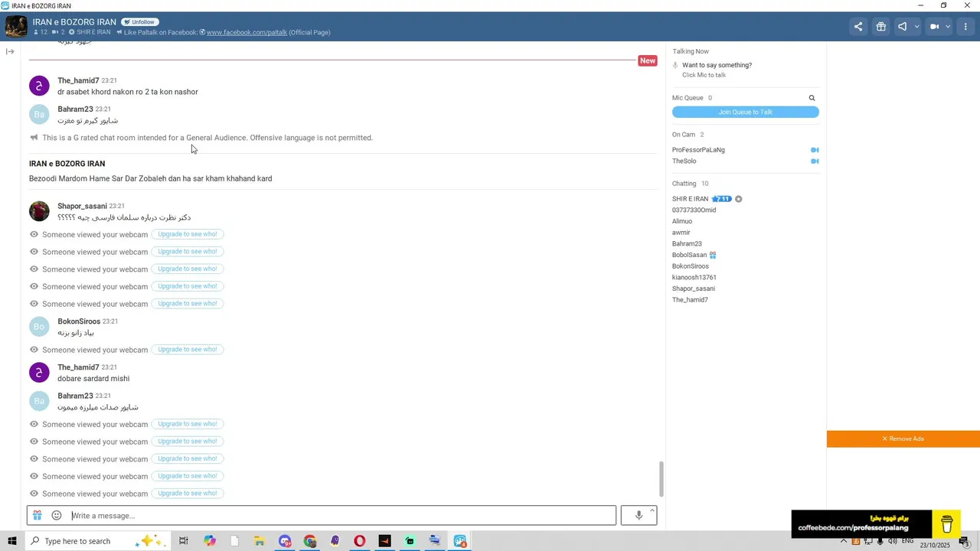Click BokonSiroos username in chat message
980x551 pixels.
79,321
